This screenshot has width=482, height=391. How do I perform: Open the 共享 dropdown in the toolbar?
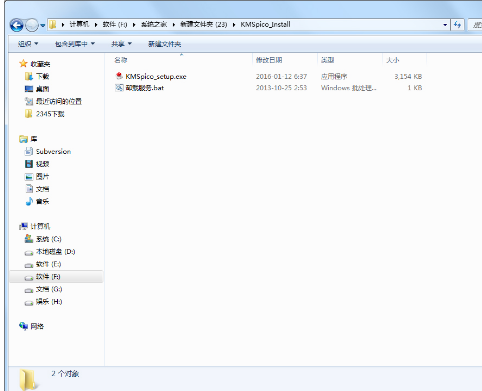(121, 44)
